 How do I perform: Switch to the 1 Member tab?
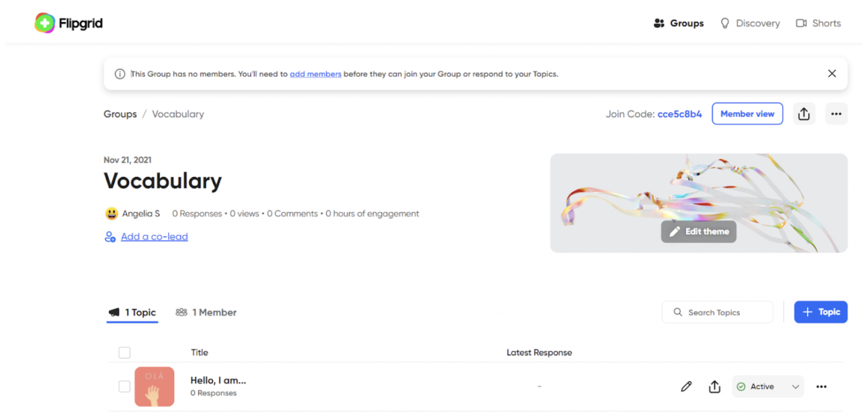[206, 312]
